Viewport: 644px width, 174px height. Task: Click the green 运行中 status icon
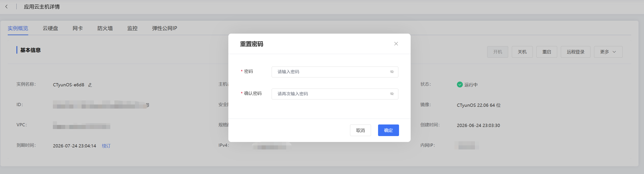click(459, 85)
